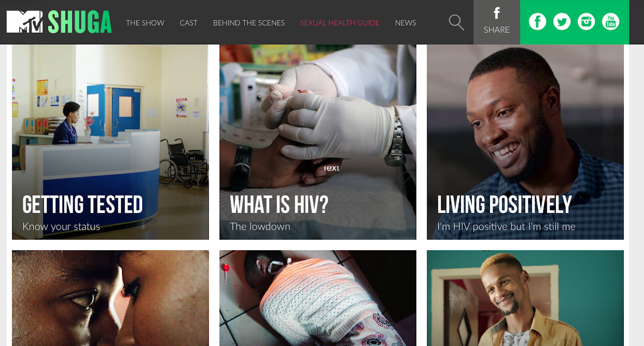Select SEXUAL HEALTH GUIDE navigation item
Viewport: 644px width, 346px height.
coord(340,23)
